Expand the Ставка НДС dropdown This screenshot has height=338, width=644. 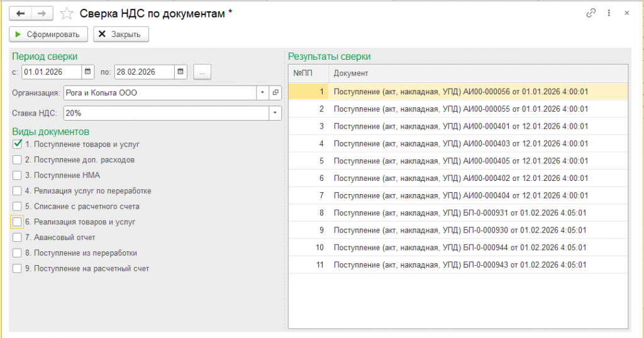pos(275,113)
